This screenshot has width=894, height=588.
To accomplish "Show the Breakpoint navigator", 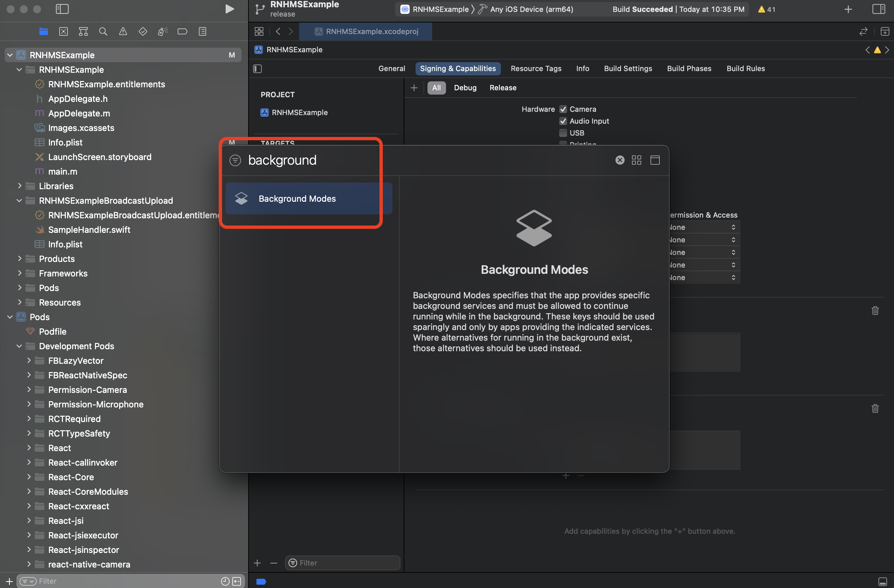I will click(x=182, y=31).
